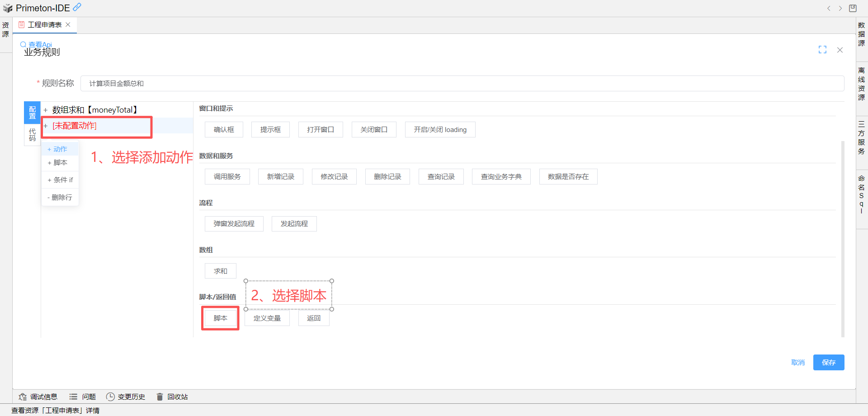Open the 调试信息 debug panel
The width and height of the screenshot is (868, 416).
(x=38, y=397)
